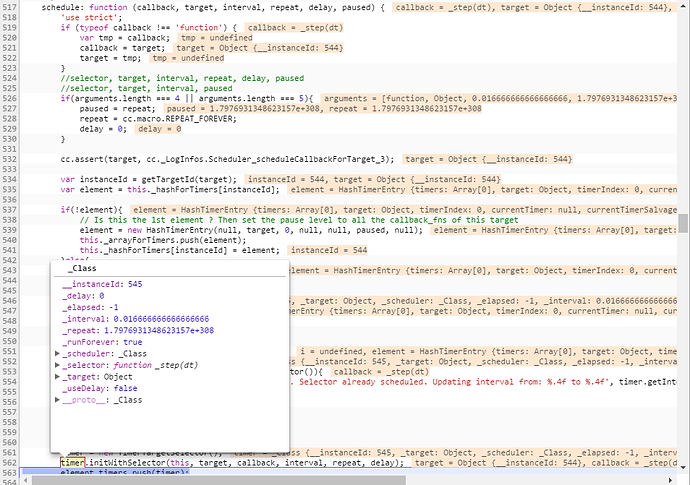Click the inline value 'instanceId = 544' on line 541
The image size is (690, 485).
[329, 250]
